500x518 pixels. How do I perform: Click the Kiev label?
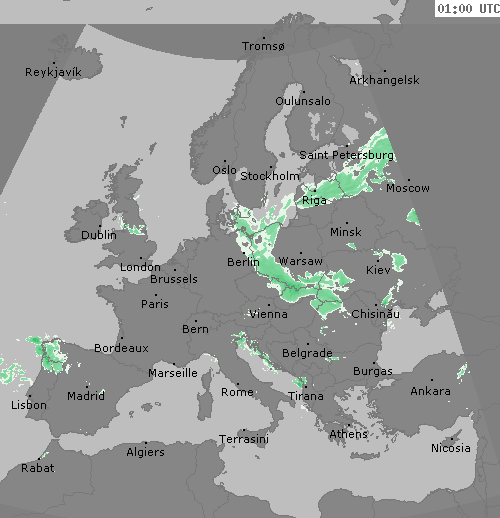(x=378, y=270)
